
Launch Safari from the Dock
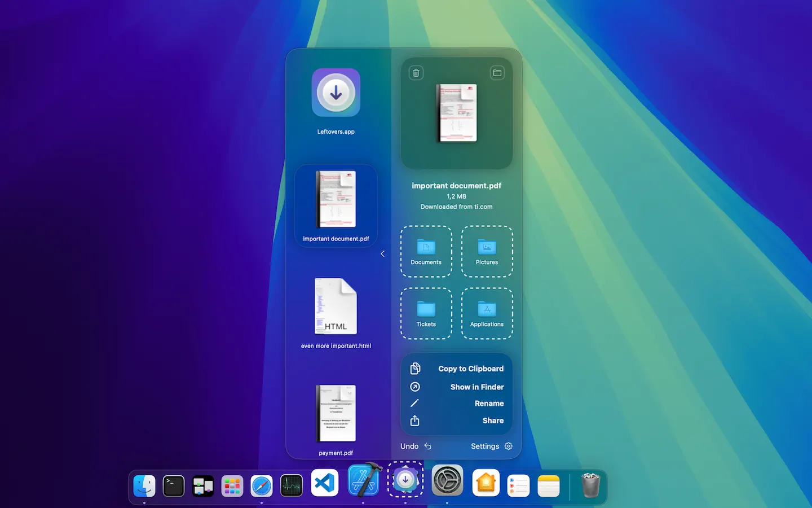tap(262, 485)
